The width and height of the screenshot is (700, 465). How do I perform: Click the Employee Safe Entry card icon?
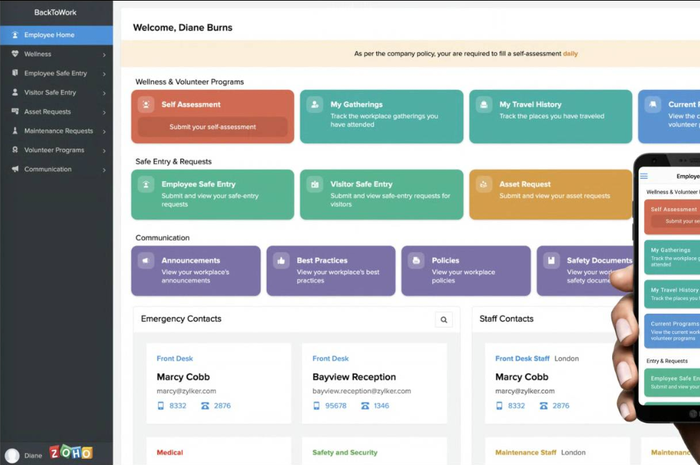pos(146,184)
